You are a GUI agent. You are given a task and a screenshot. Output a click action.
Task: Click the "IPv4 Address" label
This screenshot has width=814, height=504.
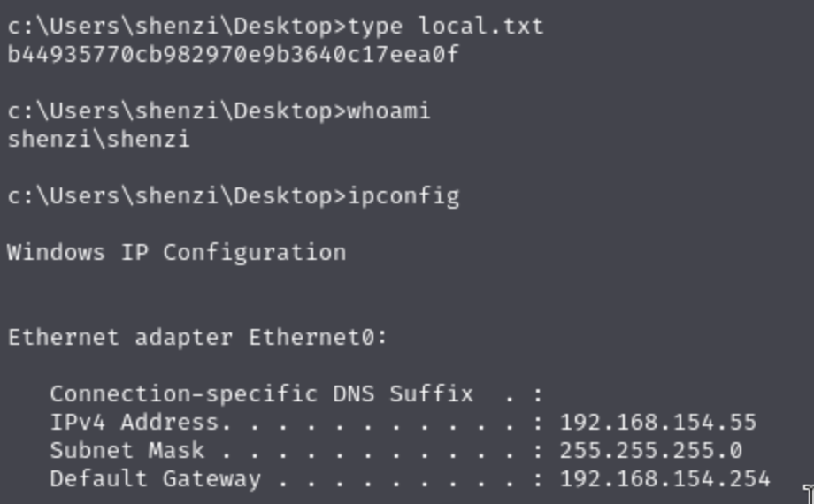click(134, 423)
